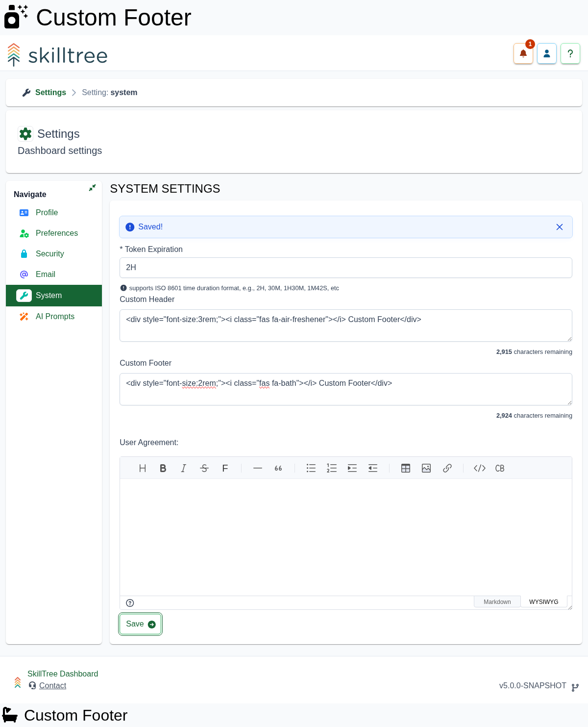Click the skilltree logo
588x727 pixels.
[x=58, y=55]
